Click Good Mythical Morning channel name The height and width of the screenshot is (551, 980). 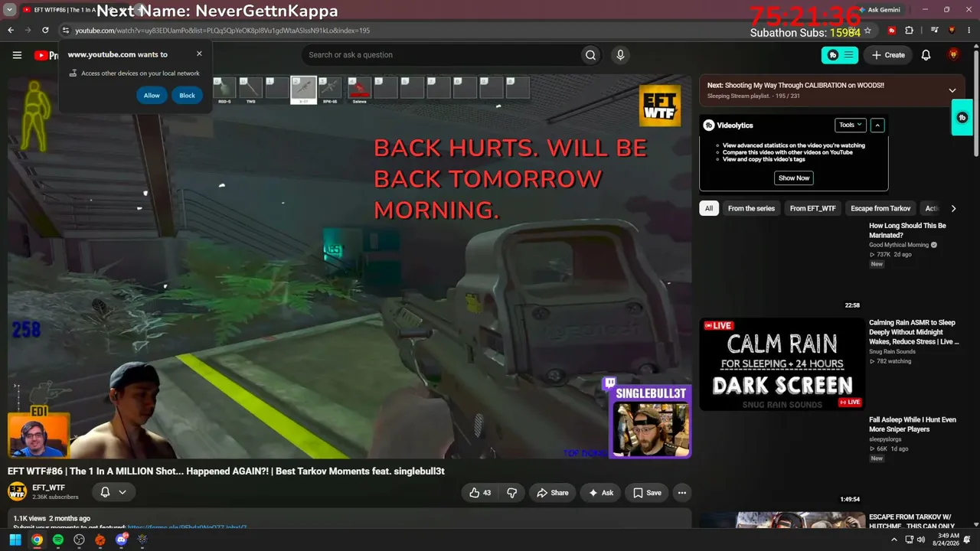pos(899,245)
